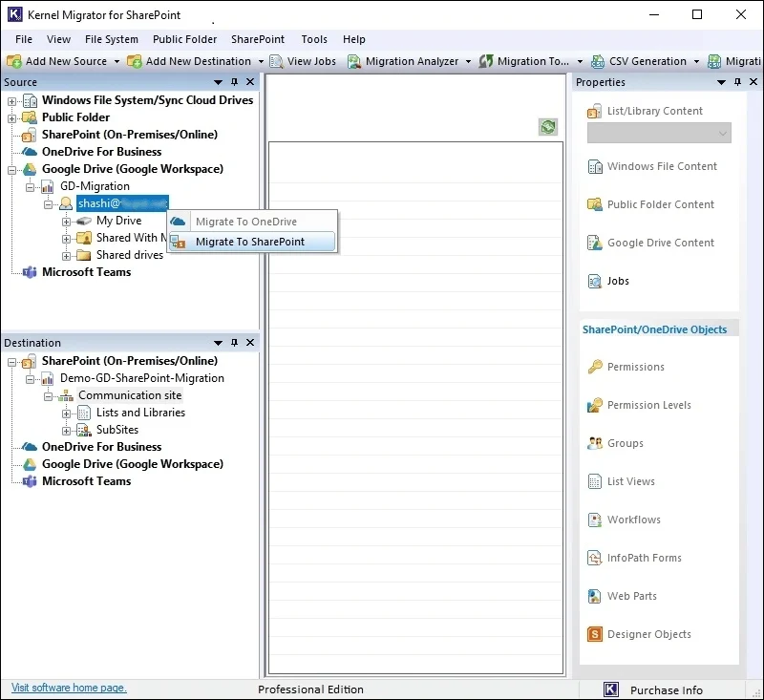Viewport: 764px width, 700px height.
Task: Select OneDrive For Business in Destination pane
Action: coord(101,447)
